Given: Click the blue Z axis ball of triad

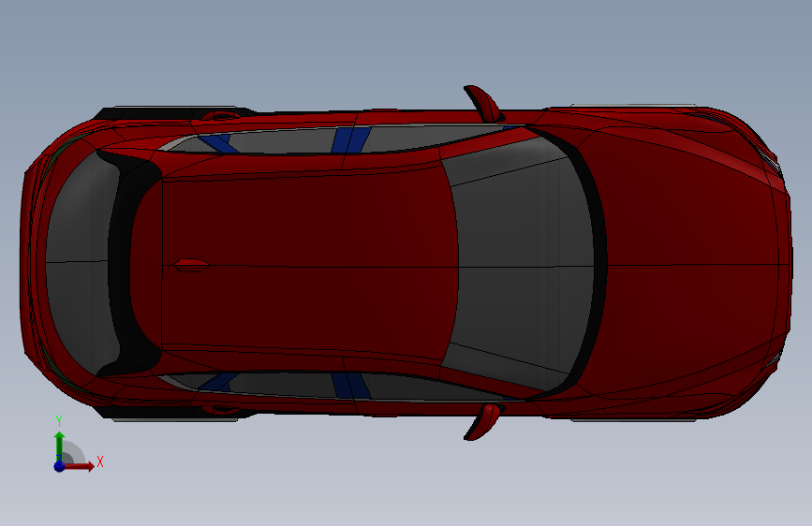Looking at the screenshot, I should (x=60, y=466).
